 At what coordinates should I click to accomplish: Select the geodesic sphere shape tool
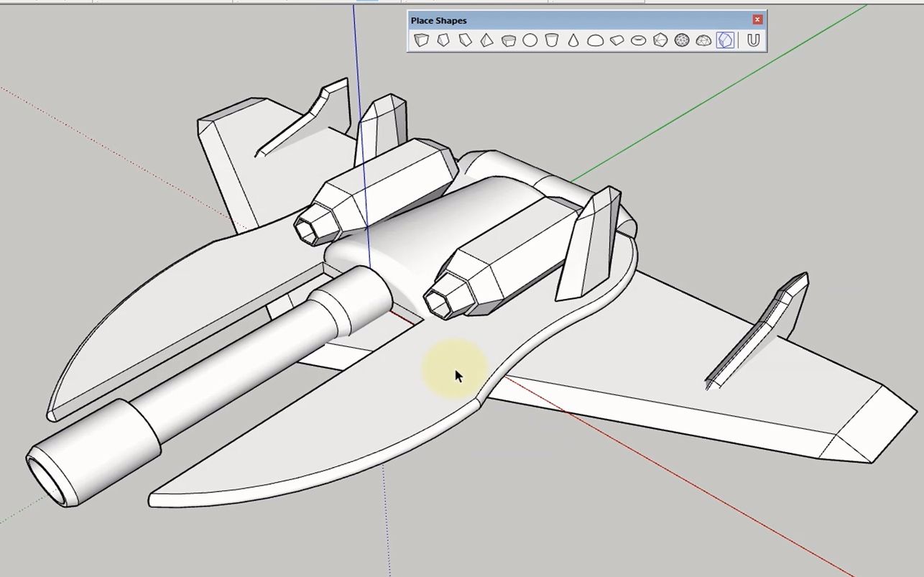click(x=681, y=40)
